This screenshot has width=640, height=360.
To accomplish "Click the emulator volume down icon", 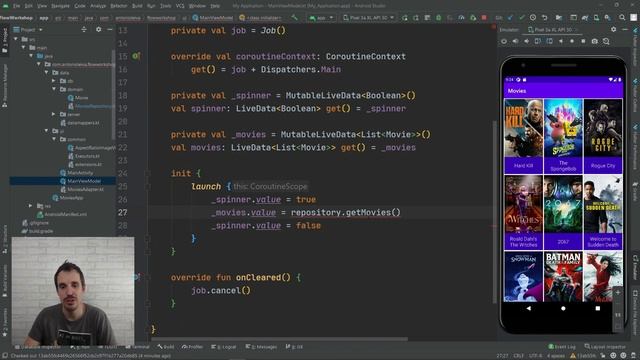I will tap(527, 41).
